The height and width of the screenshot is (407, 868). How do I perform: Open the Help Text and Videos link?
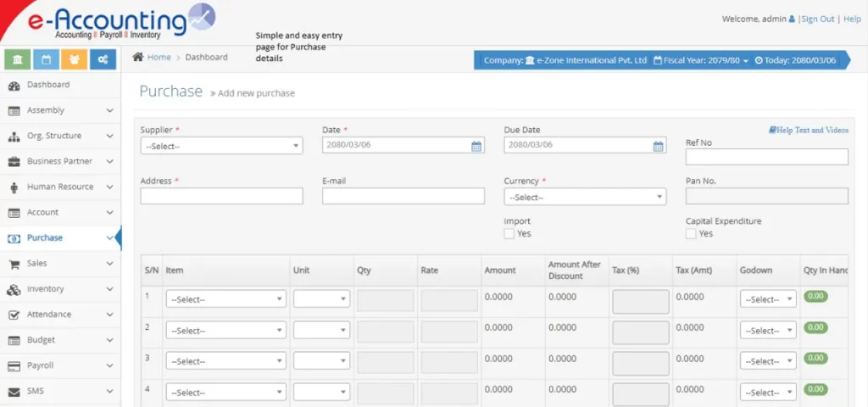coord(809,131)
